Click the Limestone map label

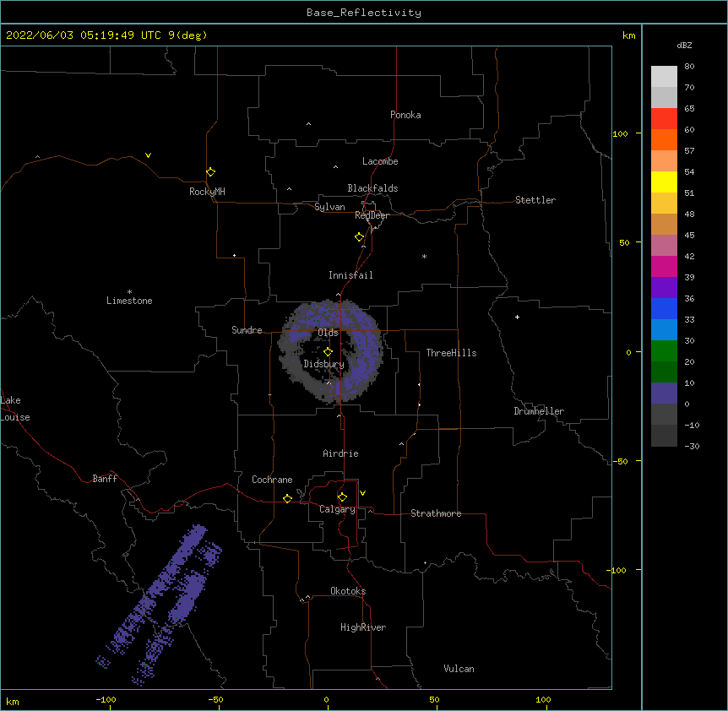point(129,301)
